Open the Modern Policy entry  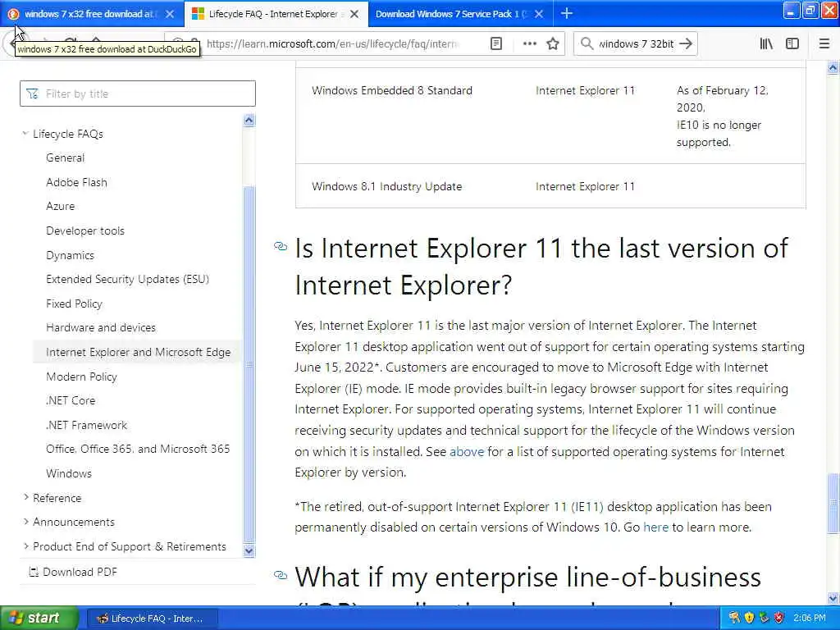pos(81,377)
